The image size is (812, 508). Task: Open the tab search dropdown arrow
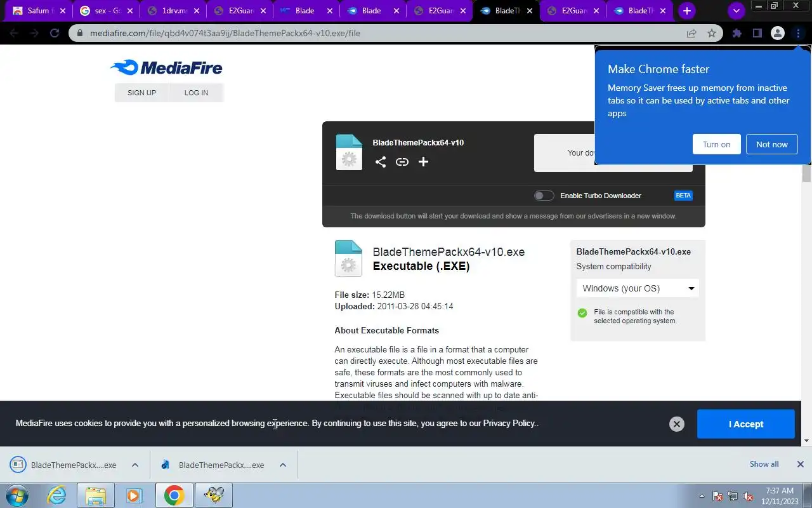pos(736,11)
